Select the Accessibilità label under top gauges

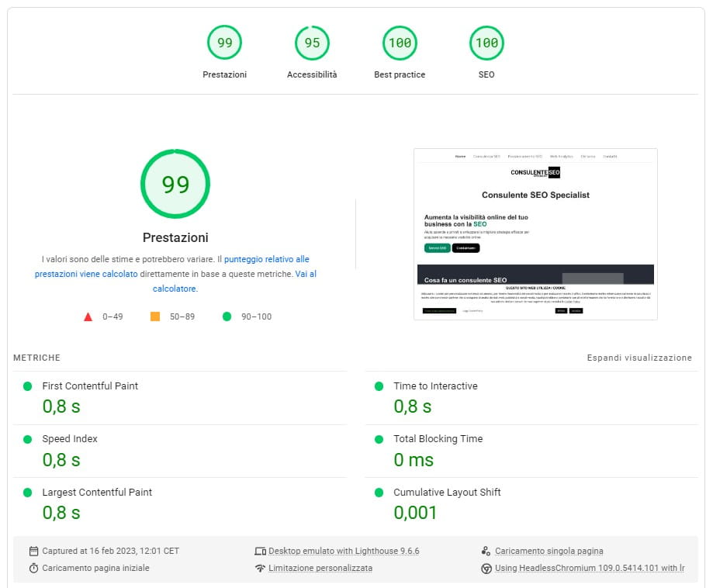tap(312, 74)
